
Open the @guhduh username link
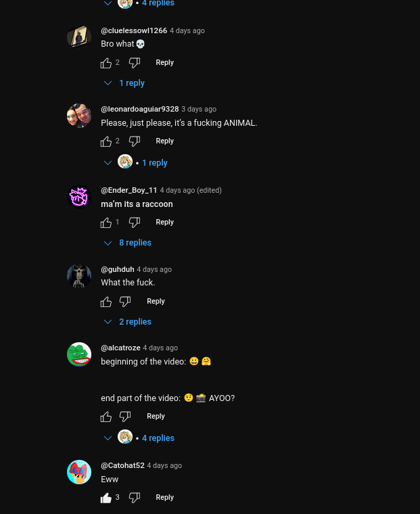coord(118,270)
